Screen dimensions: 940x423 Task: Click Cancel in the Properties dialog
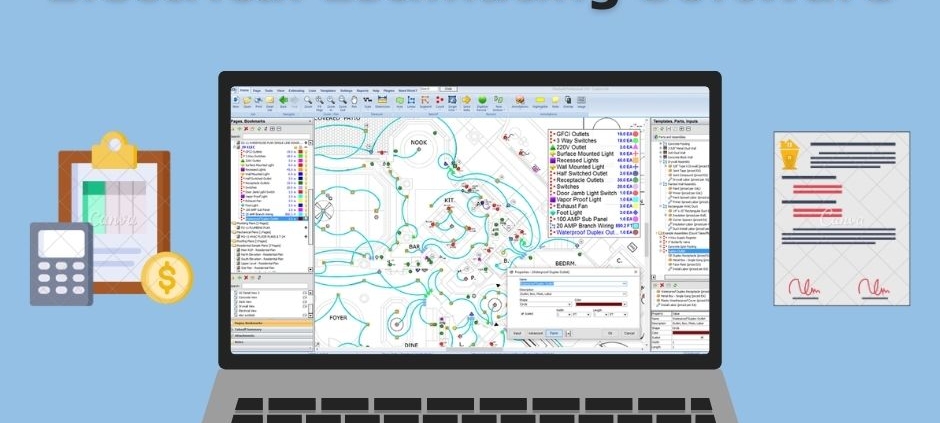click(x=629, y=333)
